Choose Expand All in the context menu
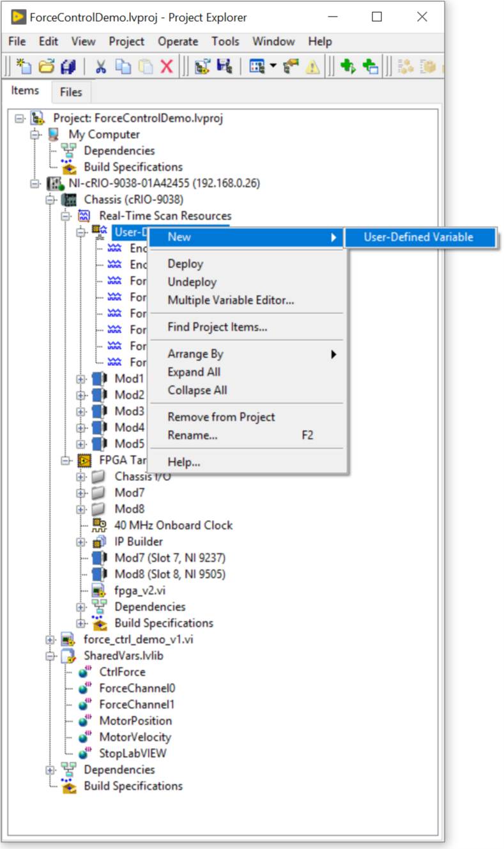Viewport: 504px width, 849px height. pyautogui.click(x=248, y=372)
